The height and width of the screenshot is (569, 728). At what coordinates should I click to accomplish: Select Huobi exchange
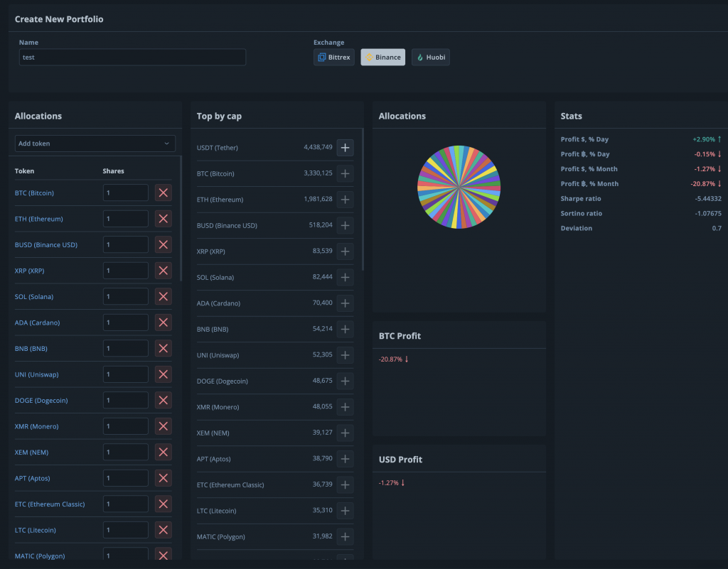coord(430,57)
